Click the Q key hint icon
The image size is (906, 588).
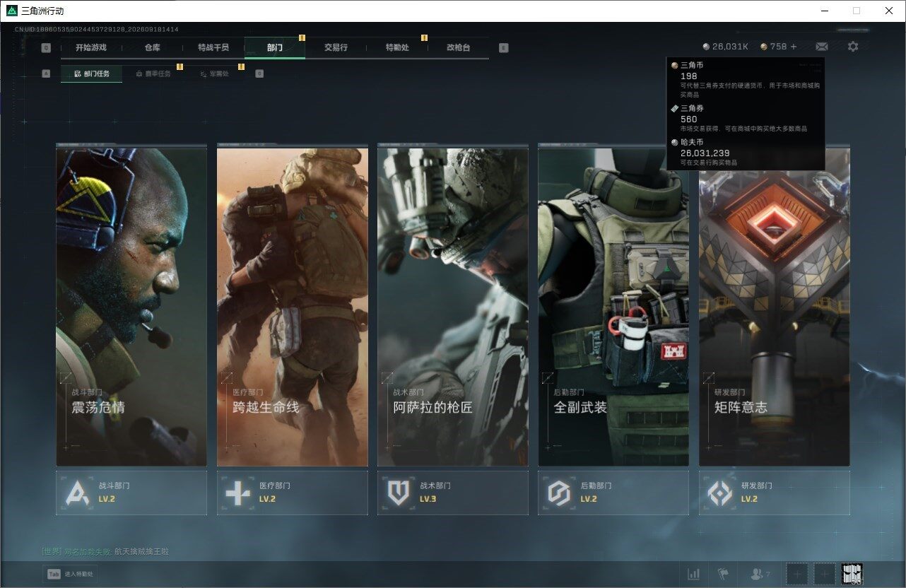pos(46,48)
